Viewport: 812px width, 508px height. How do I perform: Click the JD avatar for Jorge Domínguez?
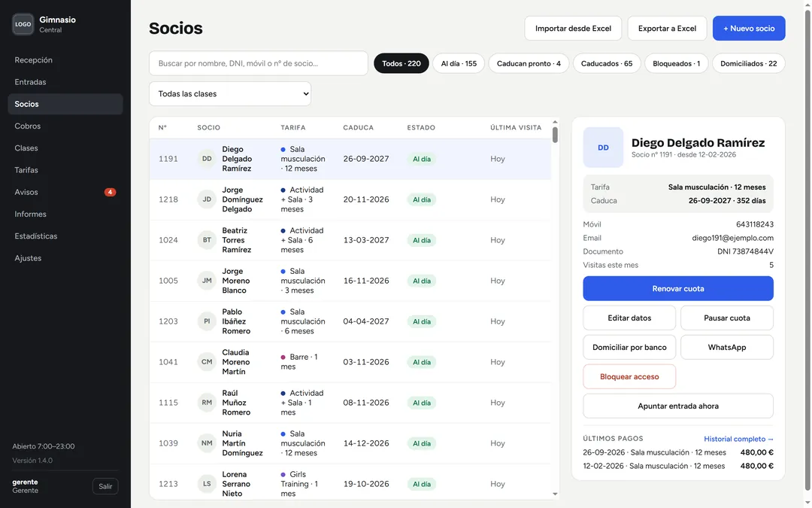pos(207,199)
